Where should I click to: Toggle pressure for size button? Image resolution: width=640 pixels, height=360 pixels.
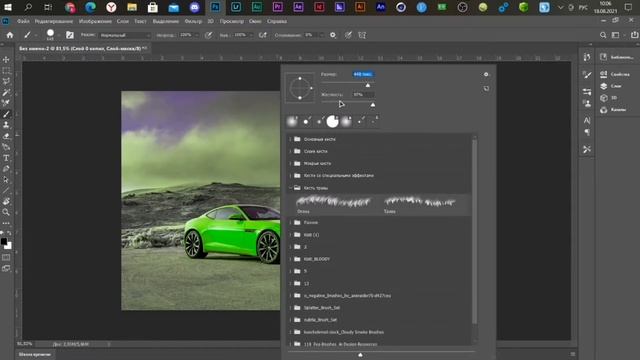(x=348, y=35)
